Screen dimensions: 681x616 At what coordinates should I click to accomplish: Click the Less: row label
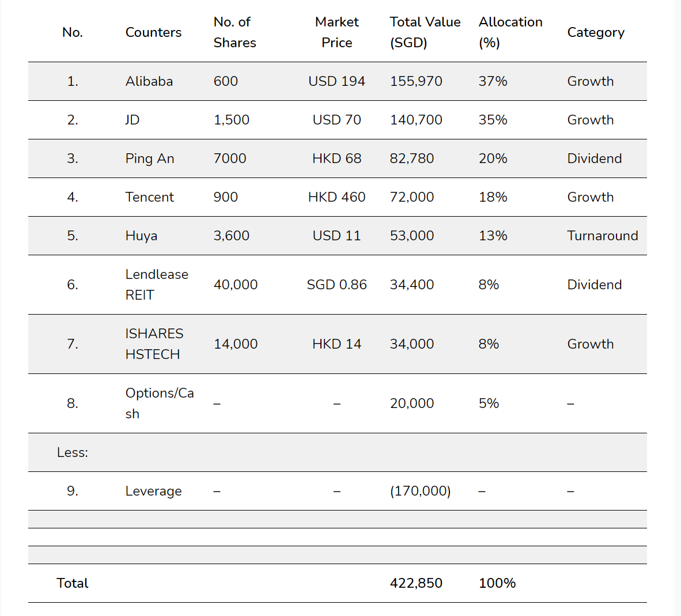[72, 453]
